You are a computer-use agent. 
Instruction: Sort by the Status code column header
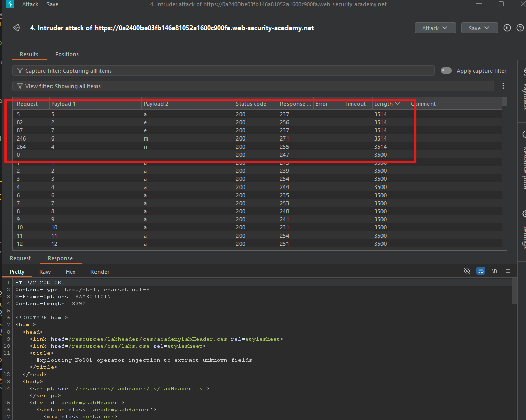(x=256, y=104)
